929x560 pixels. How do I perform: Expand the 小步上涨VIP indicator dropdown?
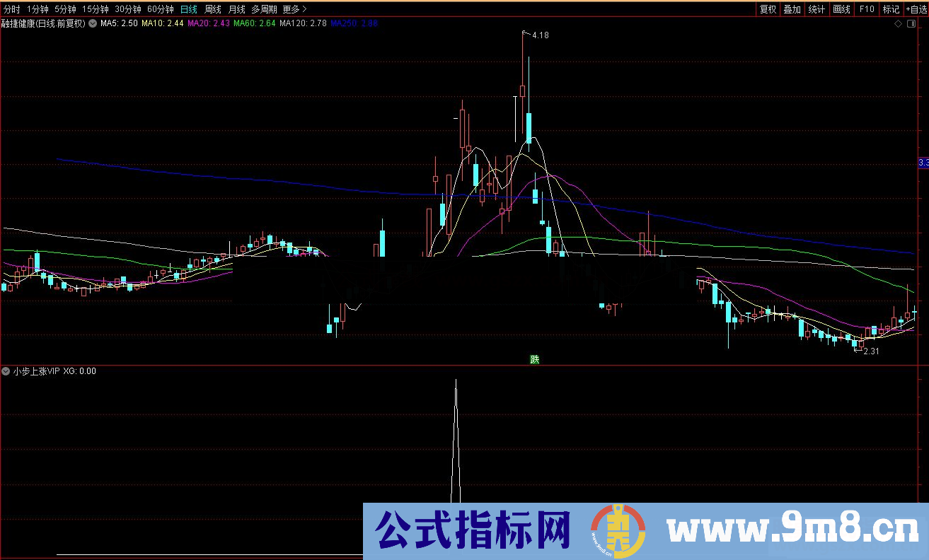click(6, 371)
